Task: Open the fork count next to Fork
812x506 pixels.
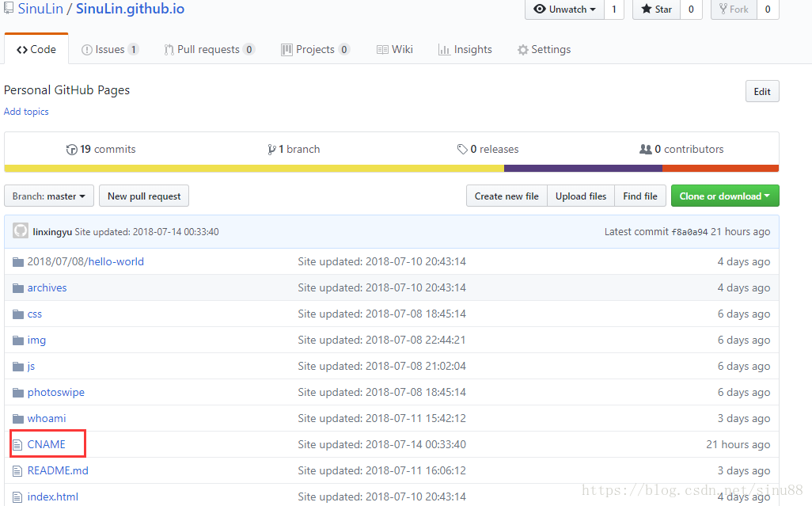Action: click(x=768, y=10)
